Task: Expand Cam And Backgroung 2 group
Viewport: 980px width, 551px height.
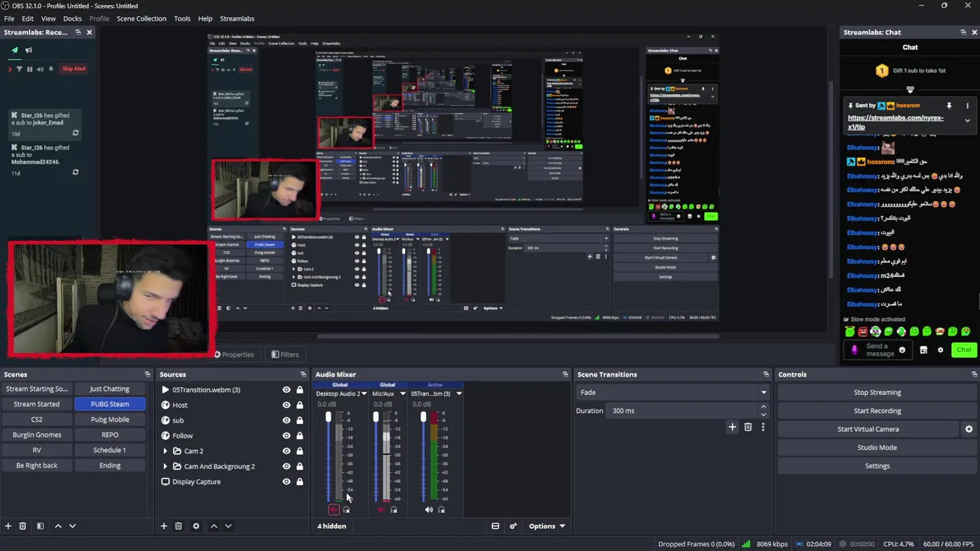Action: coord(165,466)
